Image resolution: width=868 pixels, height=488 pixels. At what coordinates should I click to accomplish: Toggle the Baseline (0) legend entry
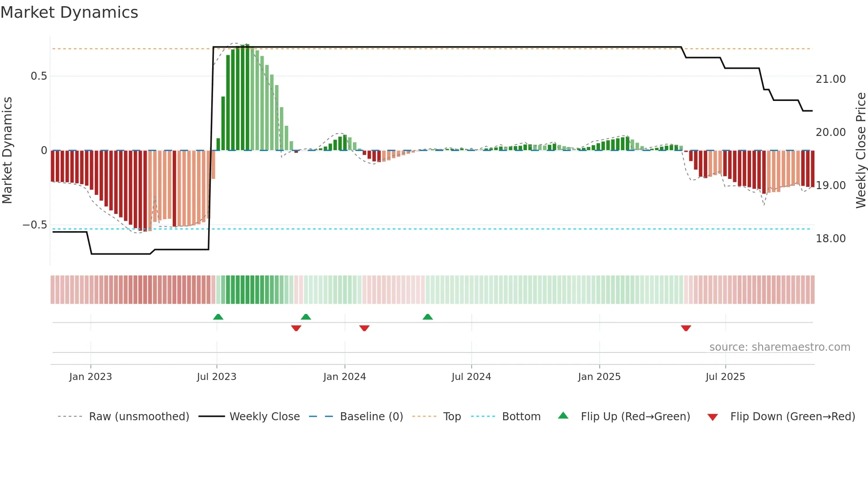click(x=356, y=417)
